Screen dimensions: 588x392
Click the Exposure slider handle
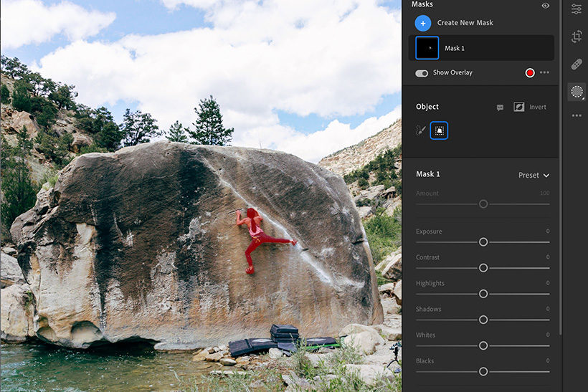(483, 242)
